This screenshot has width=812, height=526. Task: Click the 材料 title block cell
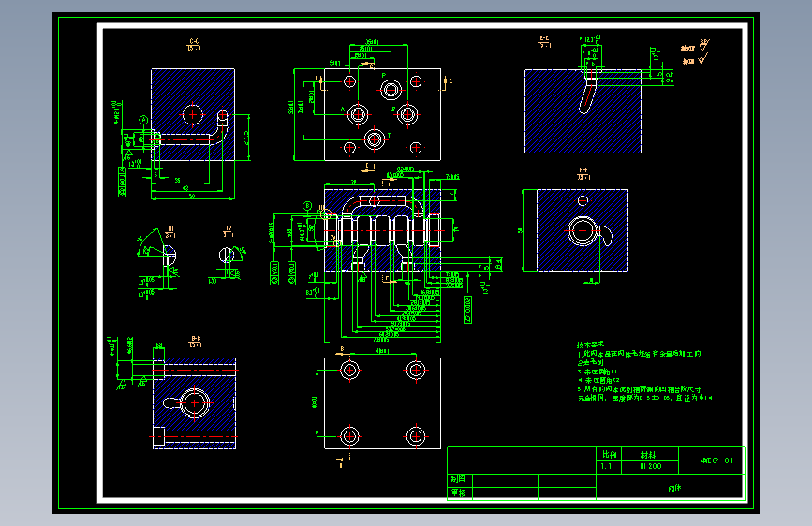click(650, 455)
